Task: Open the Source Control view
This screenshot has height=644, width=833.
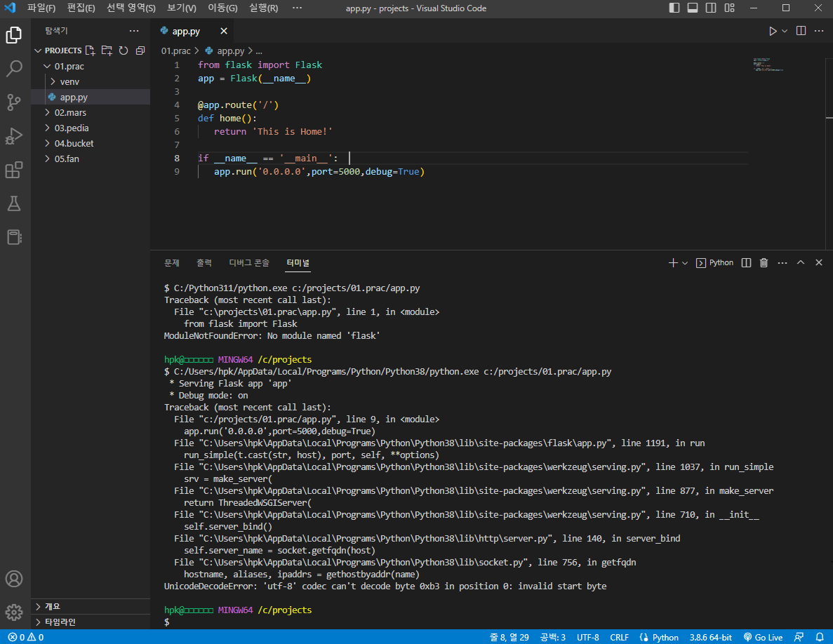Action: click(x=14, y=102)
